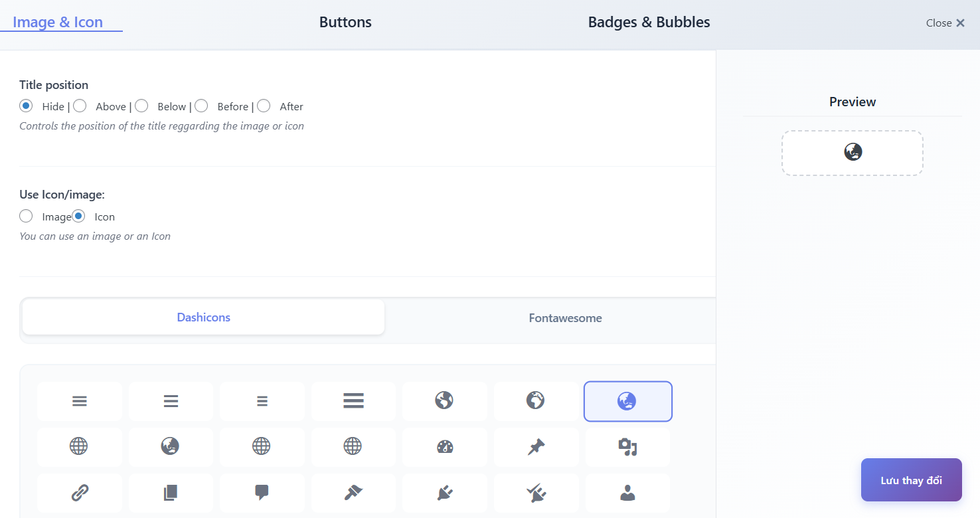Open the Dashicons library
980x518 pixels.
(x=203, y=317)
